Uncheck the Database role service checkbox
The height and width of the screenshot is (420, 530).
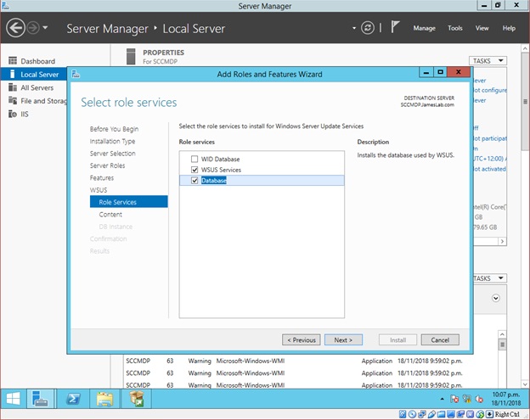point(195,180)
